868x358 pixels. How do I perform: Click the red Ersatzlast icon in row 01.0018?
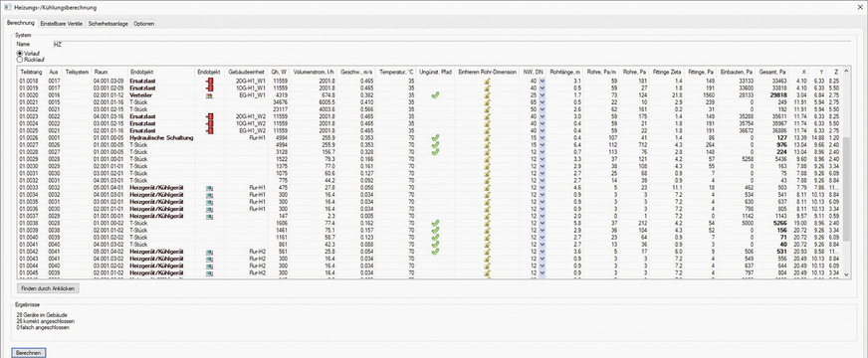coord(210,81)
